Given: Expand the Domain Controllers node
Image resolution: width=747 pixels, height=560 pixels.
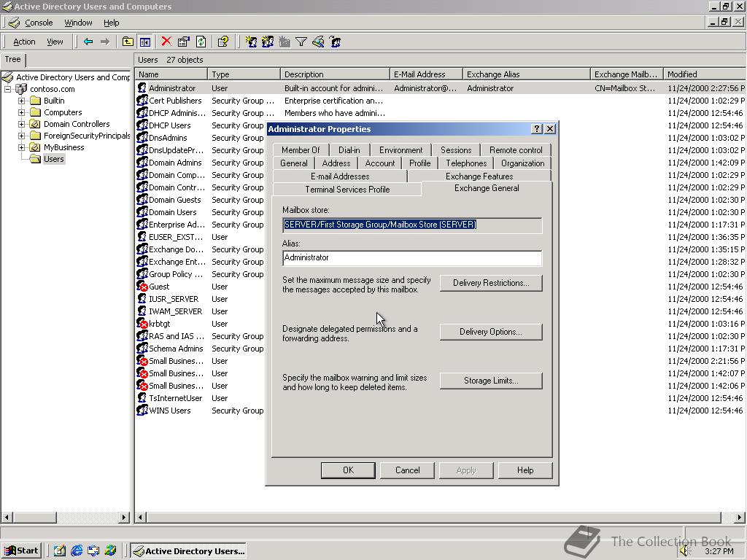Looking at the screenshot, I should point(21,124).
